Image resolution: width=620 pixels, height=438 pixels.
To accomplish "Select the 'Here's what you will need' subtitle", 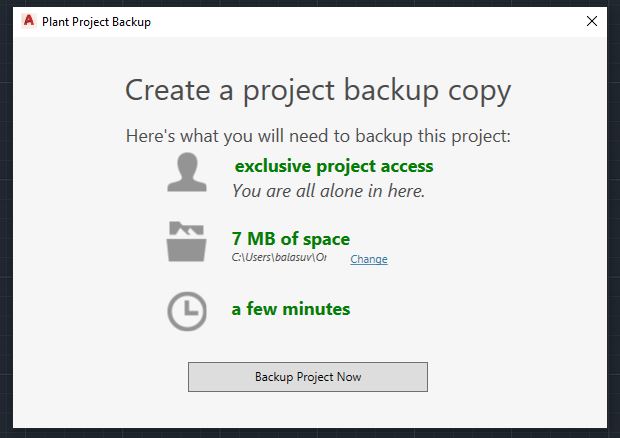I will pyautogui.click(x=318, y=136).
